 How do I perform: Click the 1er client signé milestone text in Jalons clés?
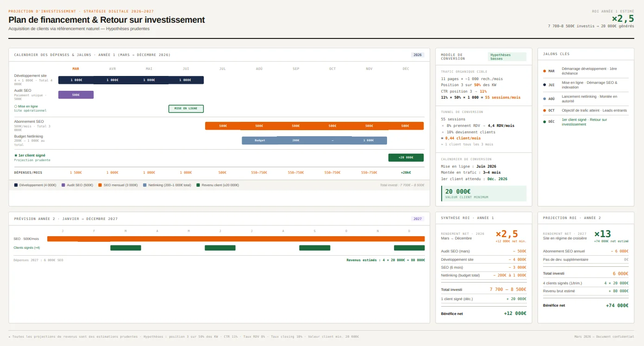click(584, 122)
